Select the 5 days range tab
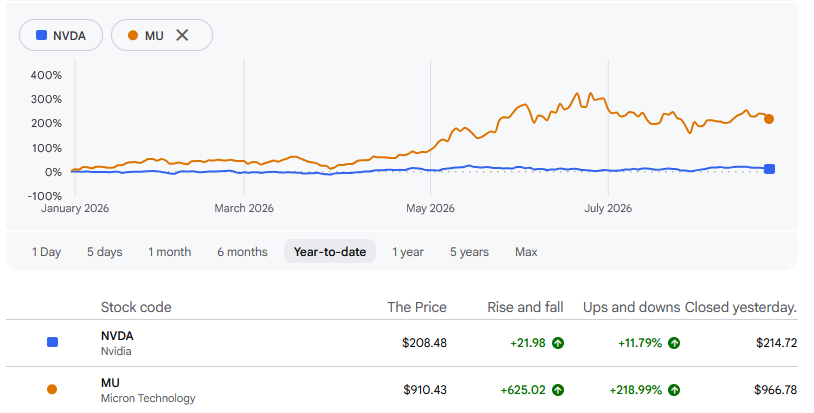814x413 pixels. coord(104,252)
